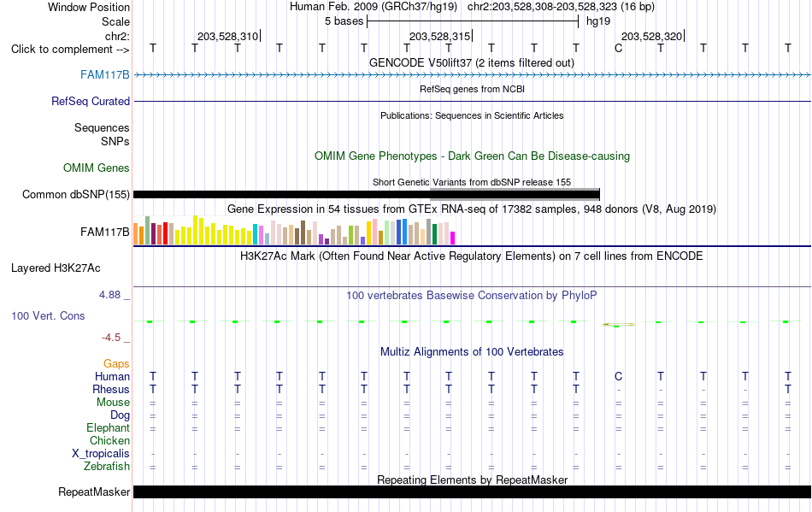The width and height of the screenshot is (812, 512).
Task: Select the Elephant alignment row label
Action: (x=109, y=428)
